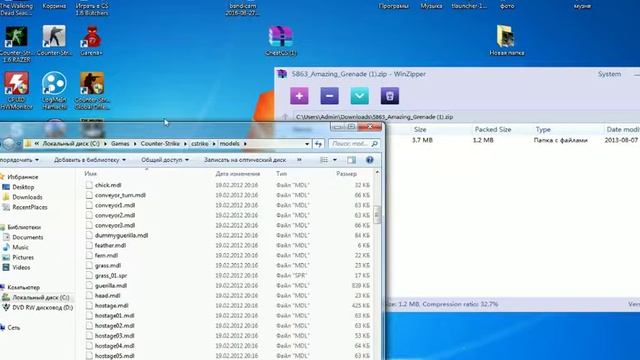
Task: Sort WinZipper list by Packed Size column
Action: coord(493,129)
